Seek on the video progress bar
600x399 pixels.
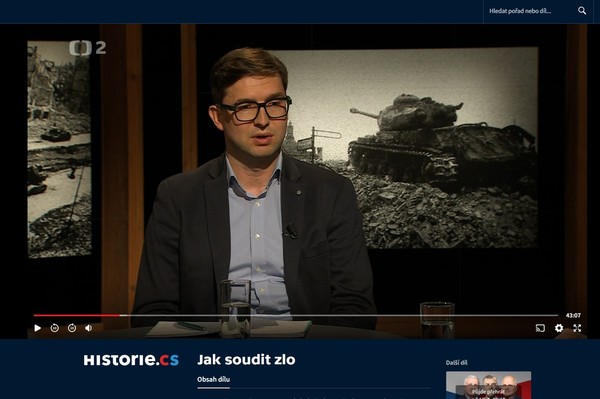pos(296,316)
